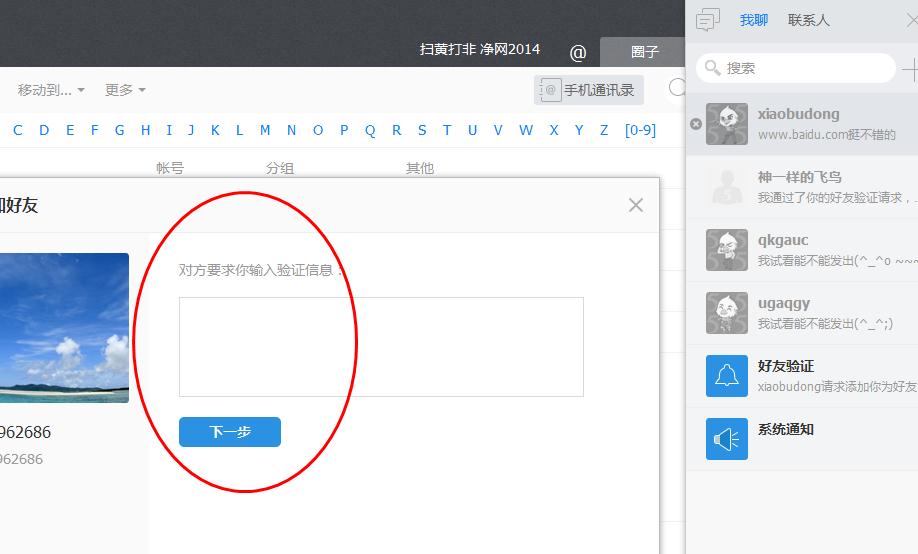Remove xiaobudong chat with small x icon
The width and height of the screenshot is (918, 554).
click(696, 124)
